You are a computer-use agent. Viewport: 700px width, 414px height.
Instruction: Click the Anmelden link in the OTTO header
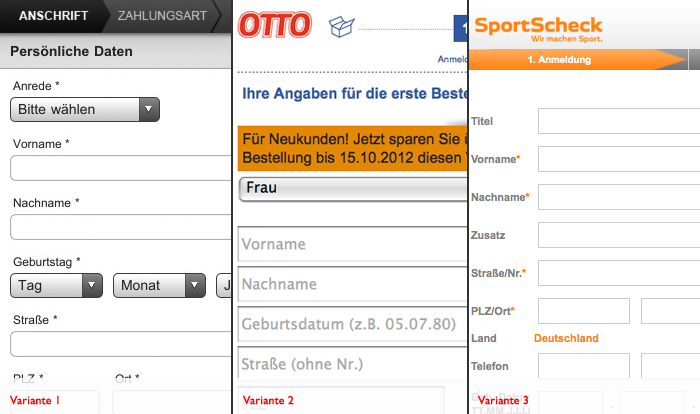452,59
